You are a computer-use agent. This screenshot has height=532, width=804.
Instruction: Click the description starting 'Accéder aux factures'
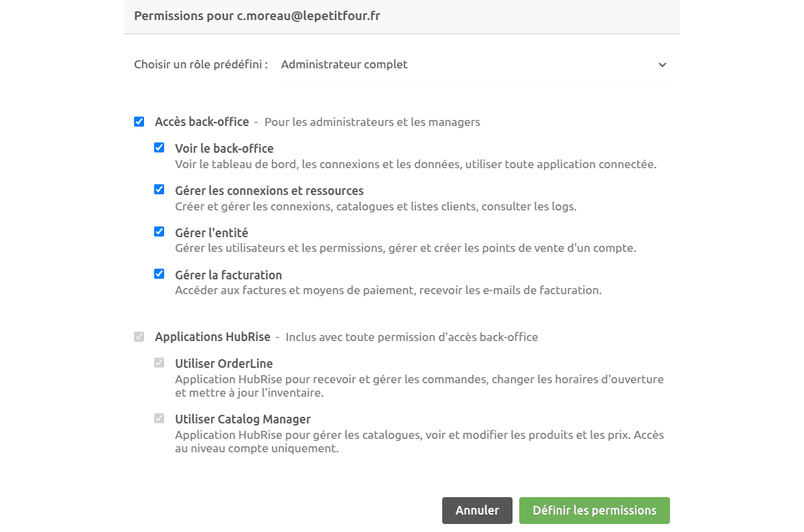tap(389, 291)
